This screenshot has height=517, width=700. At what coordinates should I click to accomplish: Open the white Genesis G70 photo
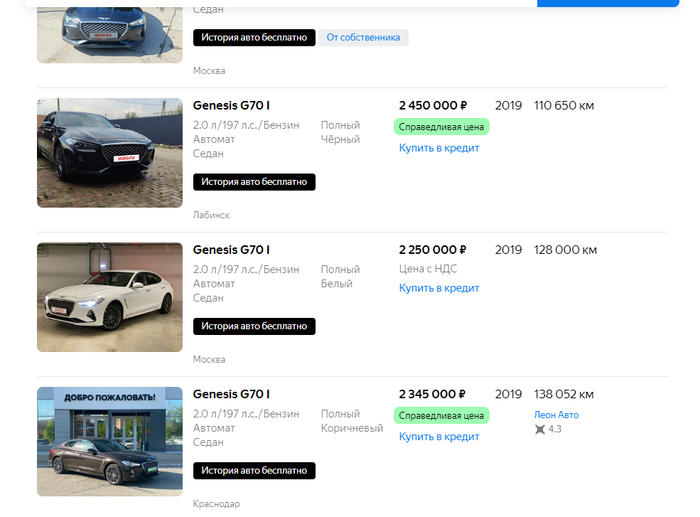pos(110,296)
